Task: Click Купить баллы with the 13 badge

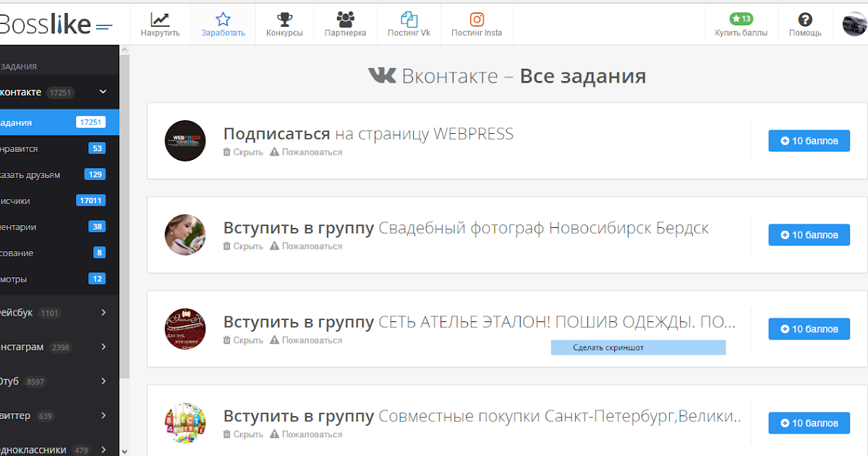Action: coord(741,25)
